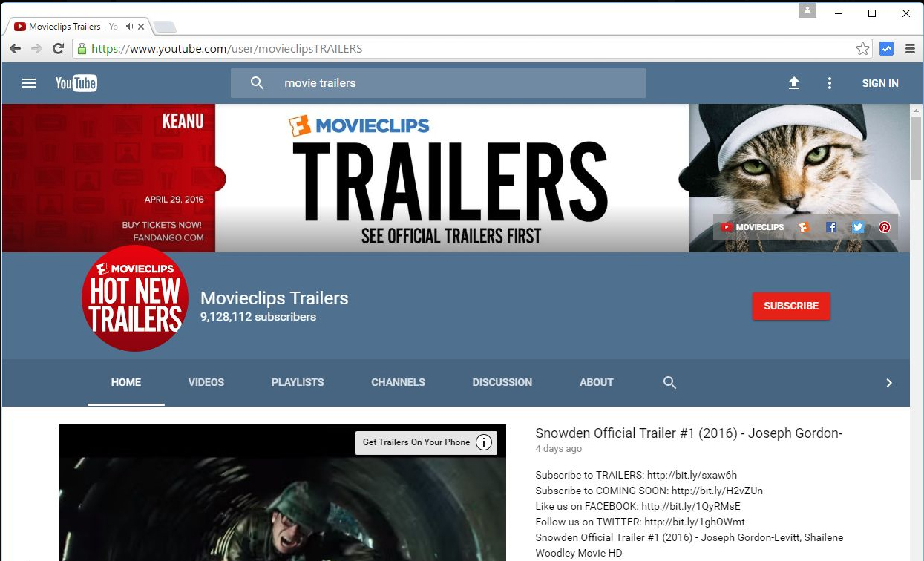Click the Chrome profile user icon

[807, 11]
